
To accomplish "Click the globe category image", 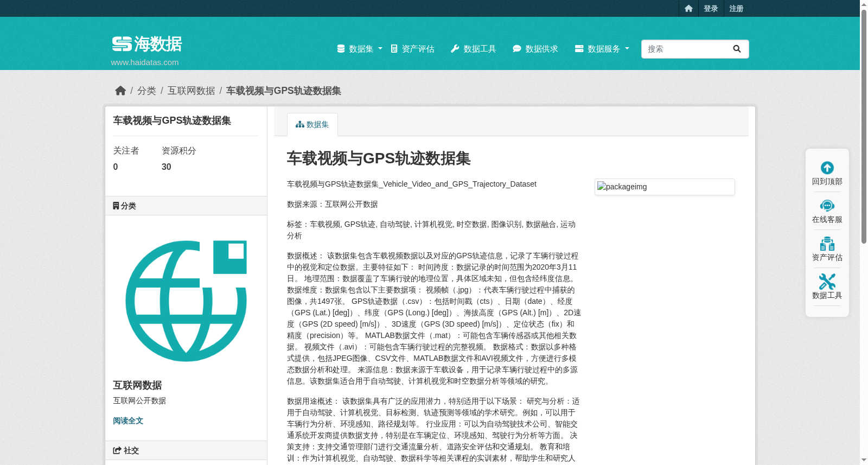I will [186, 301].
